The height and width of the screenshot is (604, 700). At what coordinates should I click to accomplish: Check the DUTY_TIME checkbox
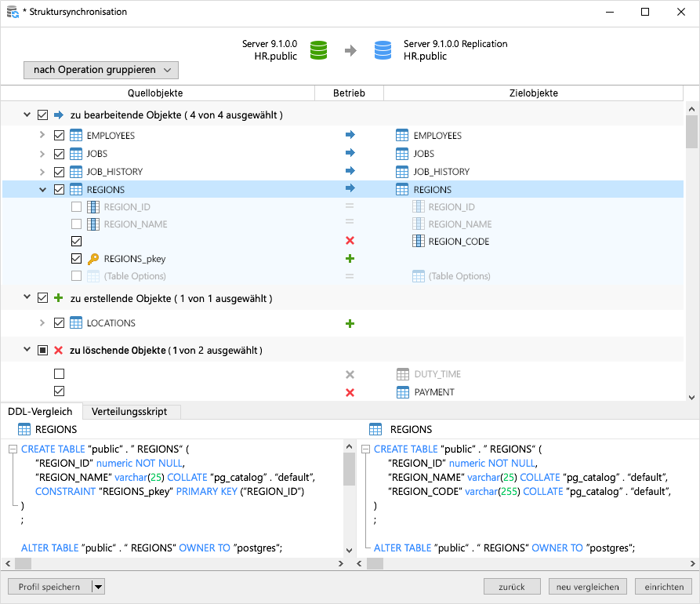tap(59, 373)
